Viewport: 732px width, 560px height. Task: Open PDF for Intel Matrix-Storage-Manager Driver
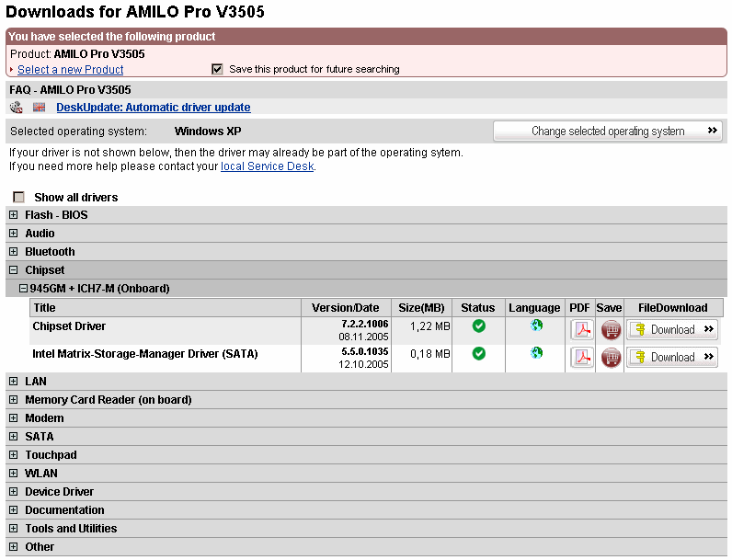[581, 357]
